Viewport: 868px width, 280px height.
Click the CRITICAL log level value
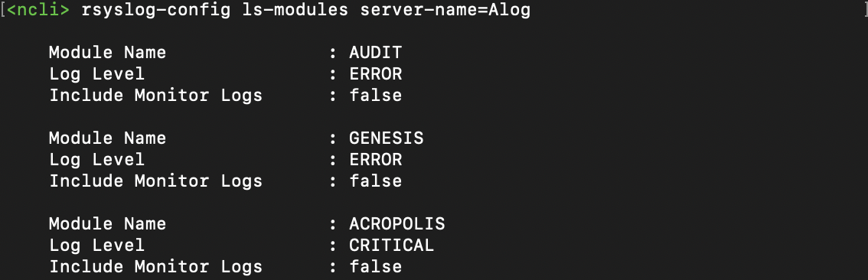[x=391, y=245]
